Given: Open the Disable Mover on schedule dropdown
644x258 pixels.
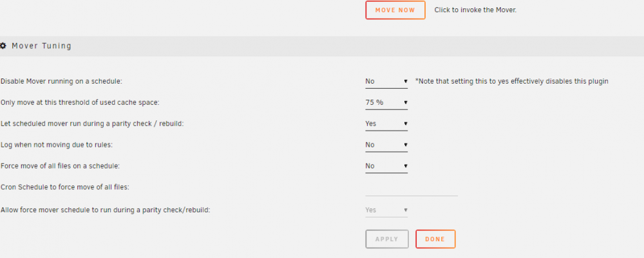Looking at the screenshot, I should (x=386, y=81).
